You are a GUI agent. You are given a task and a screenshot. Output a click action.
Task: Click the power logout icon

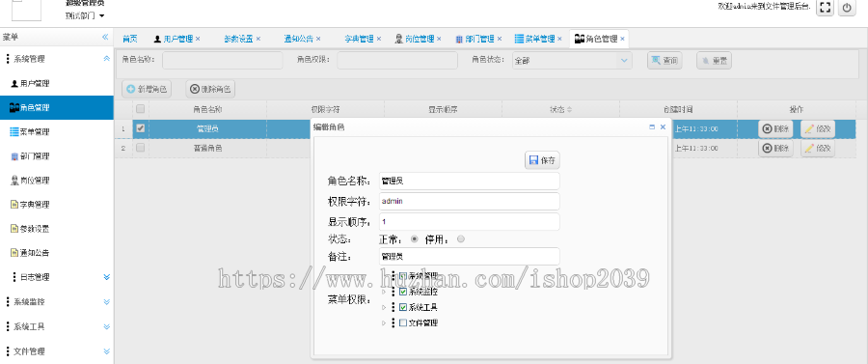(847, 7)
